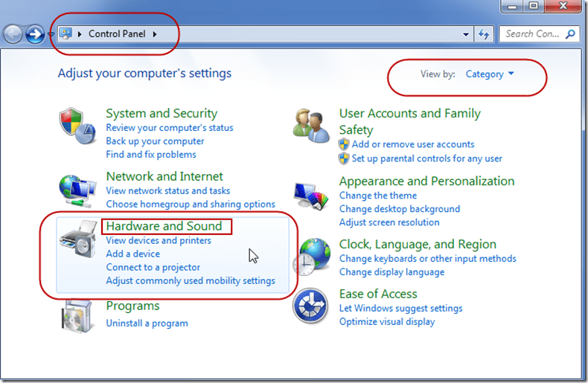Click the Ease of Access icon
This screenshot has height=383, width=588.
pyautogui.click(x=311, y=306)
